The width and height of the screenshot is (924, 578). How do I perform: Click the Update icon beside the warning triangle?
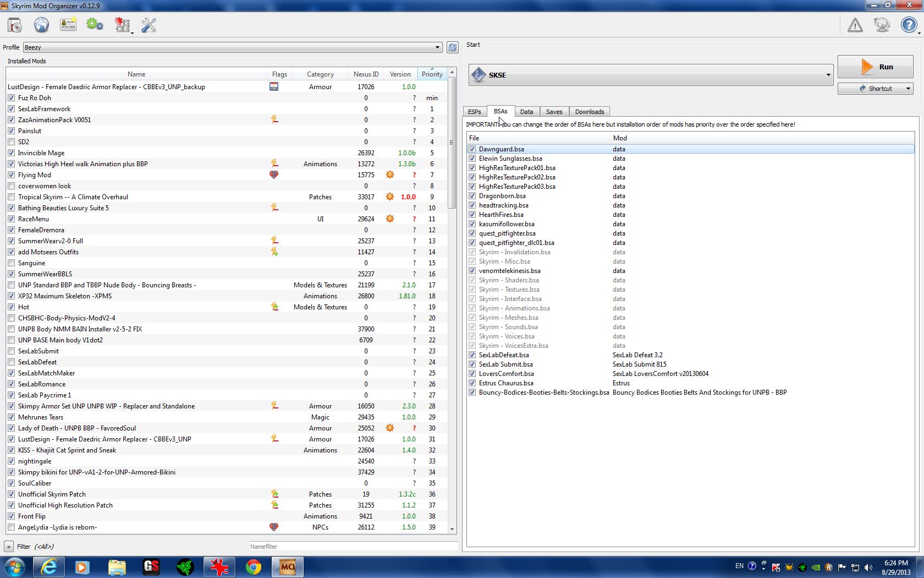[x=882, y=25]
